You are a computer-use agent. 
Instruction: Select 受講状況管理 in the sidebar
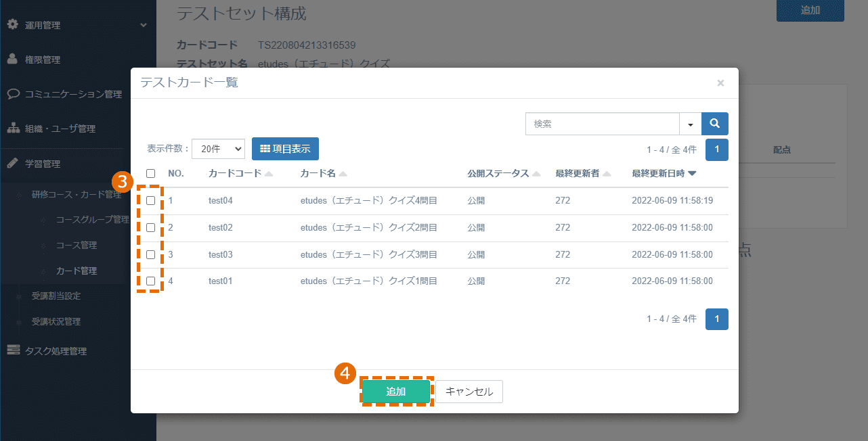[56, 321]
